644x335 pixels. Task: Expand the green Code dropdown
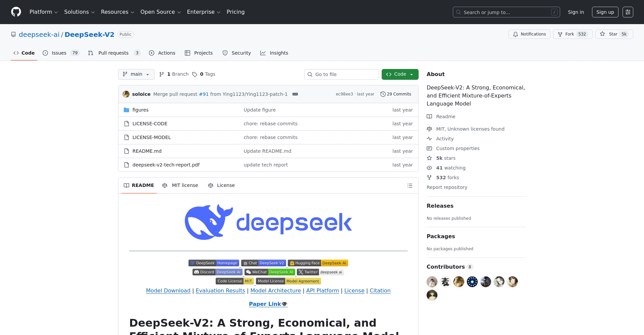click(400, 74)
